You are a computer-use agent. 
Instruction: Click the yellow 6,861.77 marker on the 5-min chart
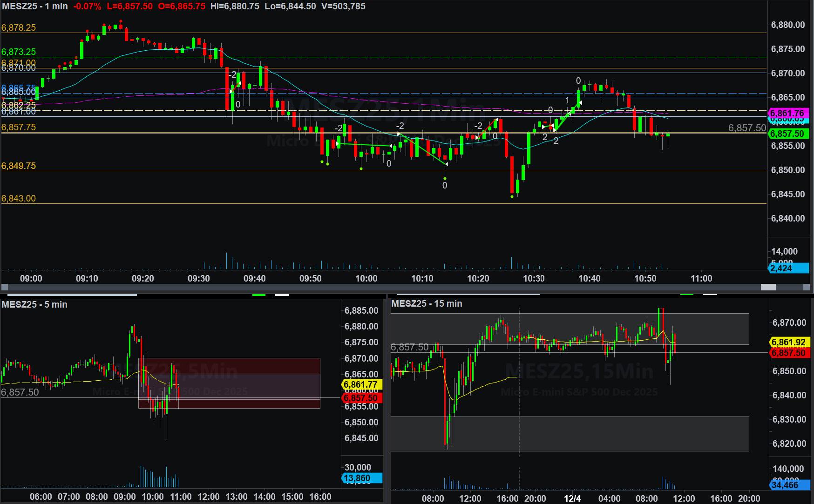coord(362,384)
